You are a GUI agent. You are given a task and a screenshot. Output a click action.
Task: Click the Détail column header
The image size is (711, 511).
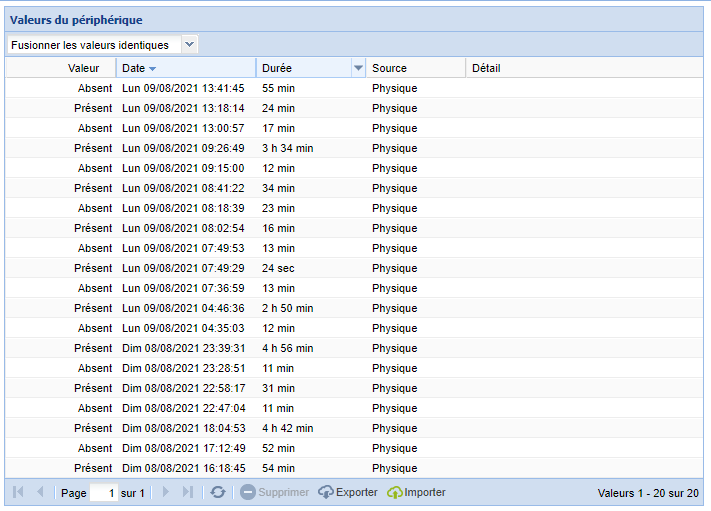point(584,68)
